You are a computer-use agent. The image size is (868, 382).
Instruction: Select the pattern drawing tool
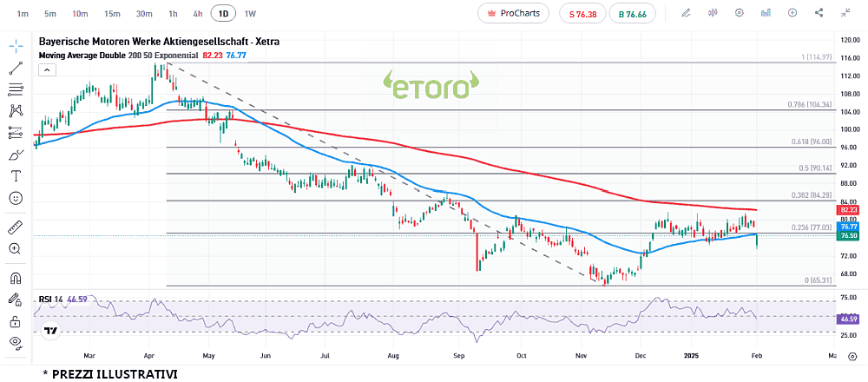point(16,111)
